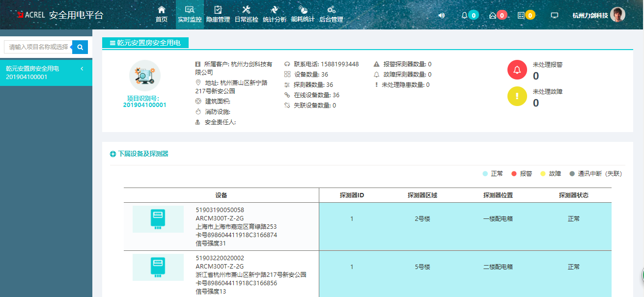Click the yellow unprocessed fault circle
This screenshot has height=297, width=644.
click(x=517, y=97)
